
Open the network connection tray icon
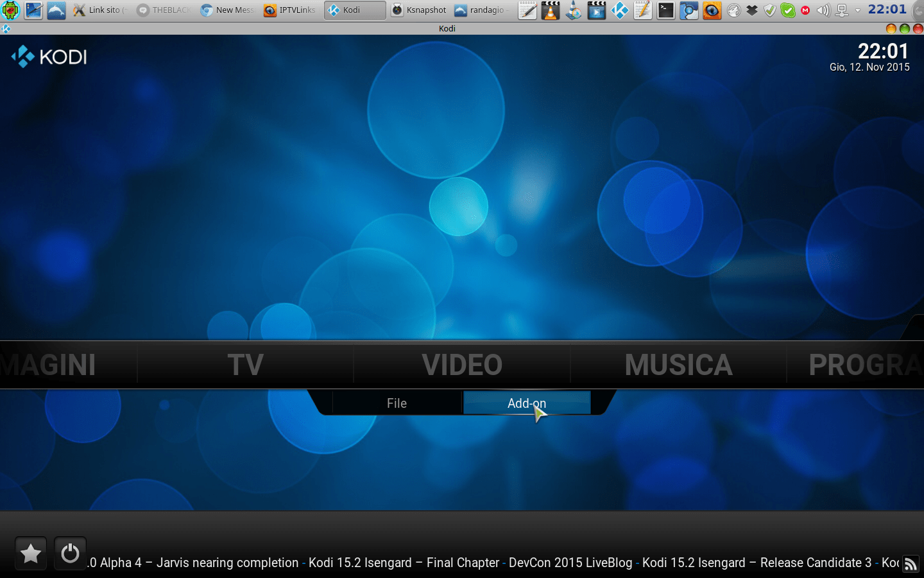(841, 10)
